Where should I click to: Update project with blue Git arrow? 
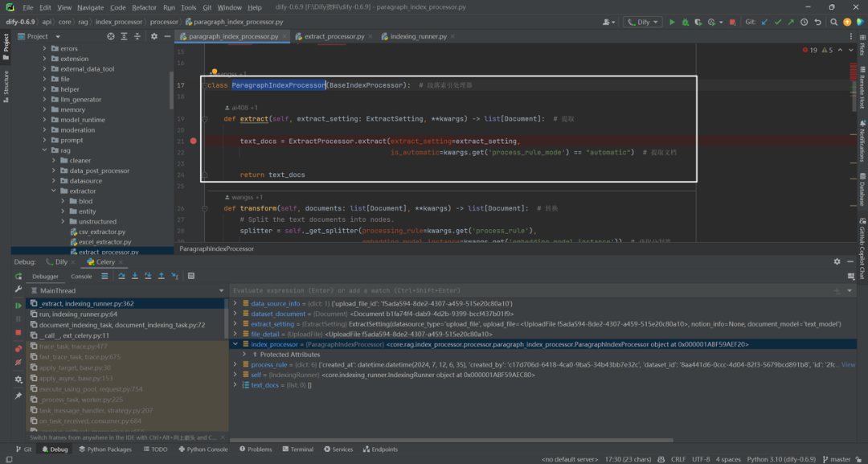[x=765, y=23]
